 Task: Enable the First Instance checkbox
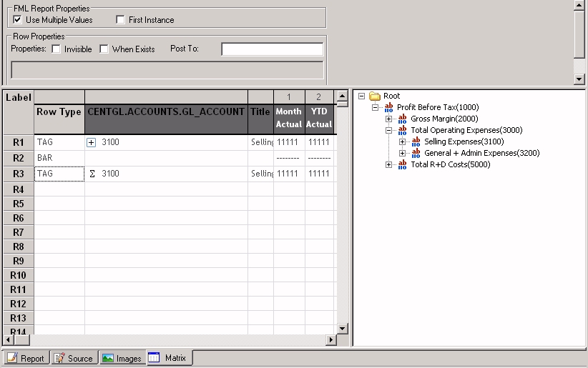[120, 19]
